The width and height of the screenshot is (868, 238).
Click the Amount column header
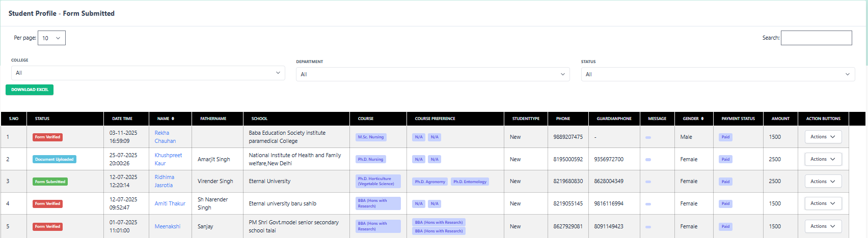point(780,118)
